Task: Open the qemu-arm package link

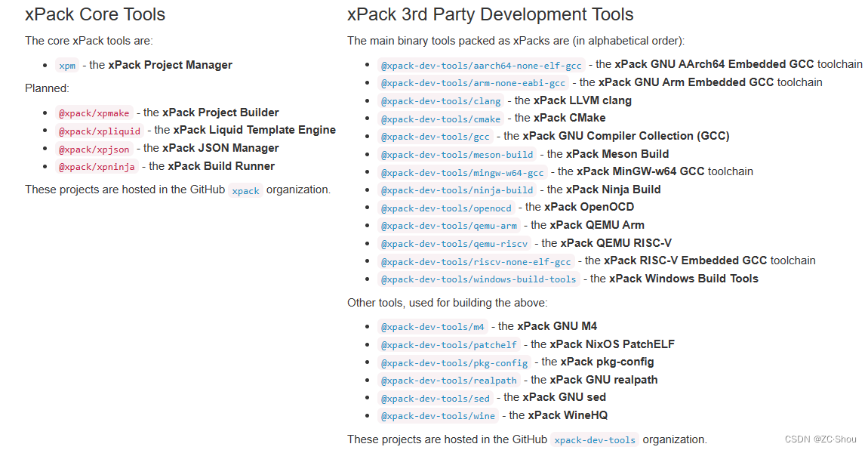Action: click(449, 226)
